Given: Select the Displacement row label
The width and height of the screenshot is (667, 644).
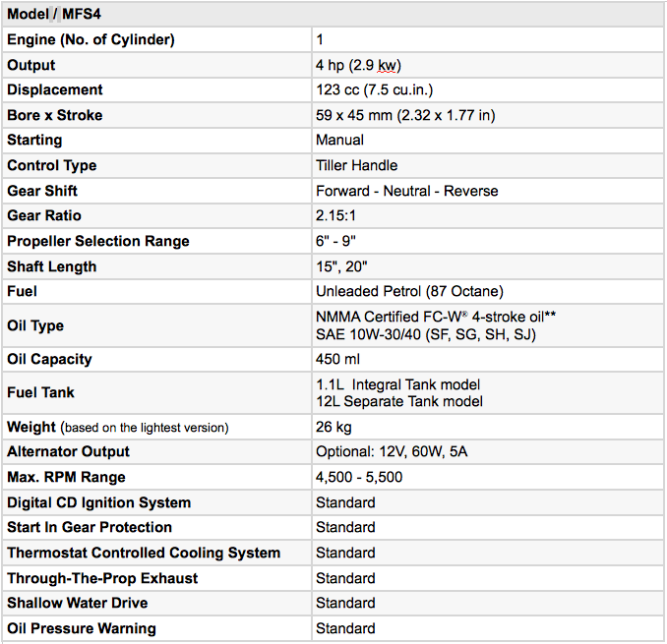Looking at the screenshot, I should [54, 89].
